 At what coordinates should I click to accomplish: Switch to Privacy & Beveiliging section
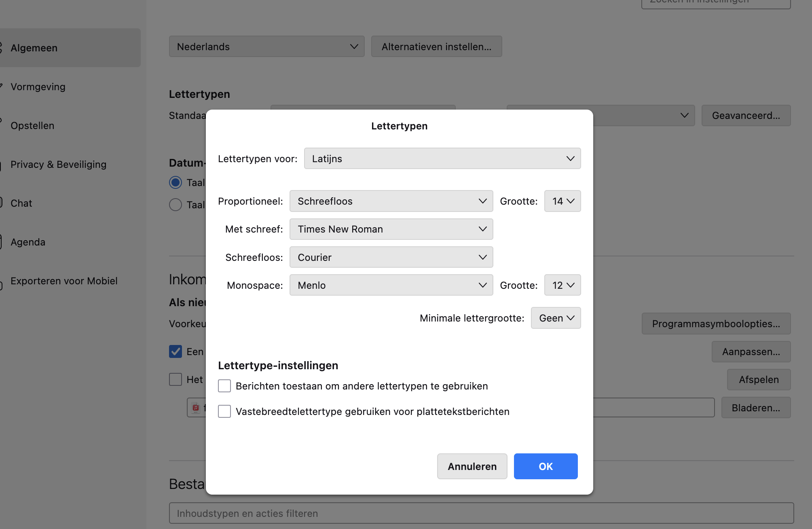[x=58, y=164]
